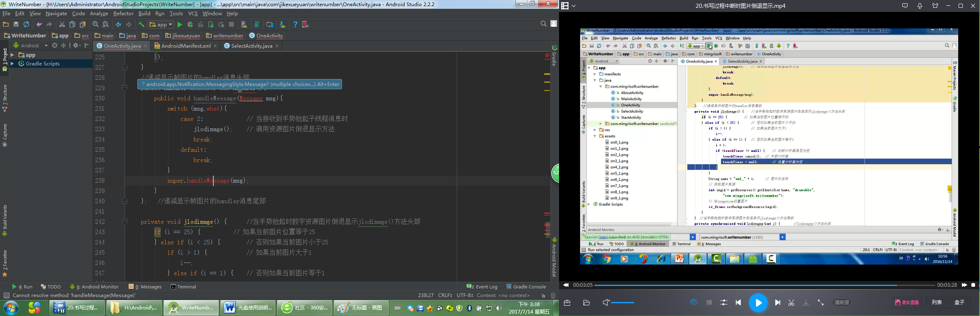The image size is (980, 316).
Task: Click the 美女直播 button
Action: (907, 302)
